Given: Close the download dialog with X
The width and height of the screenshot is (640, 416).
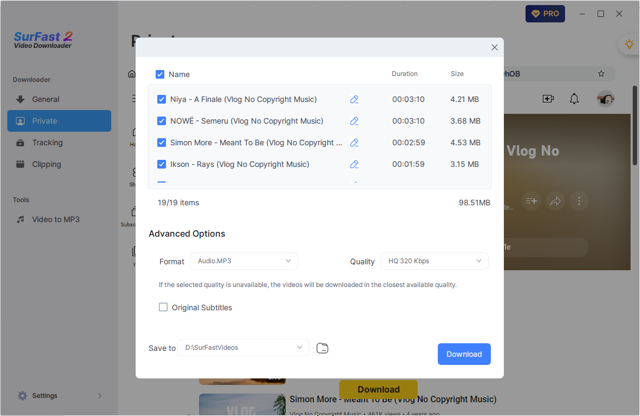Looking at the screenshot, I should [x=494, y=47].
